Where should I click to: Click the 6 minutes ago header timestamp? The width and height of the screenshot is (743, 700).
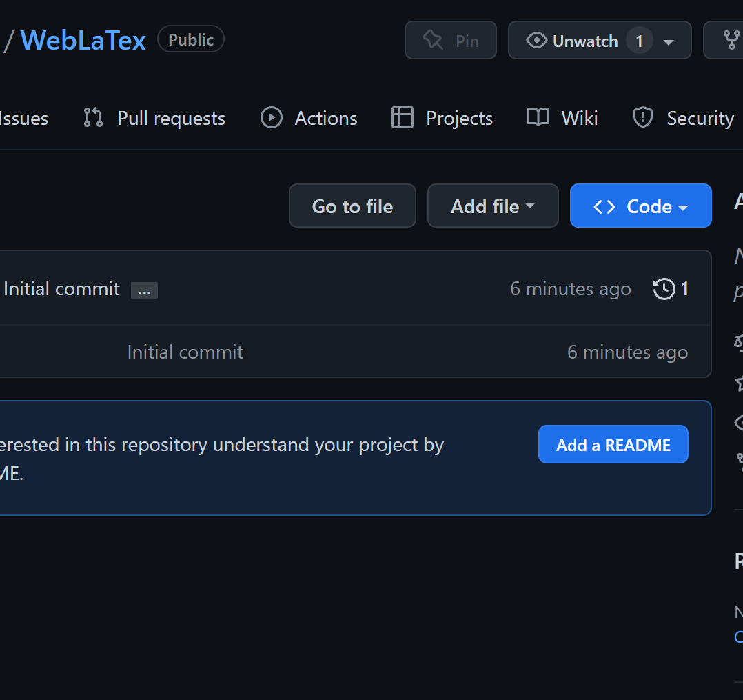click(571, 289)
